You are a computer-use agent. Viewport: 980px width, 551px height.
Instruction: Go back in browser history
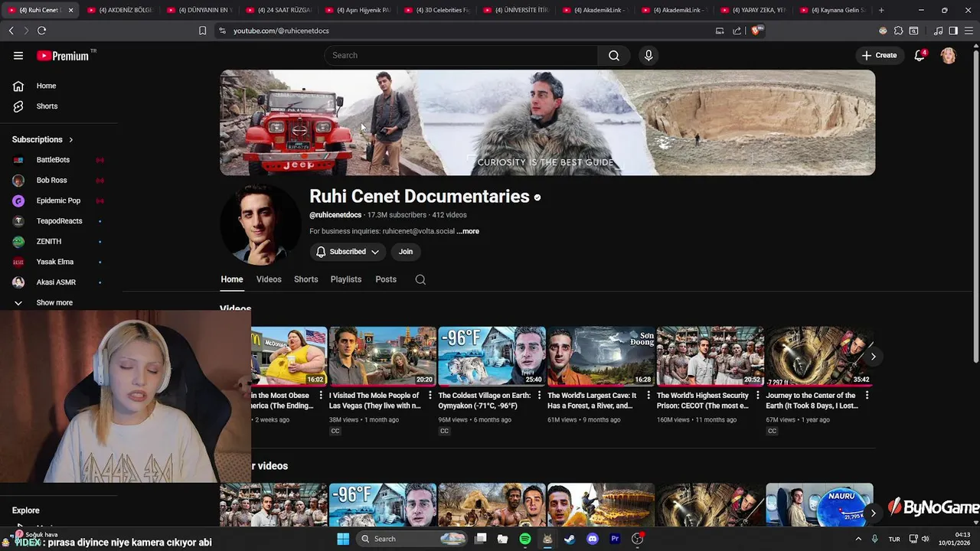(11, 31)
